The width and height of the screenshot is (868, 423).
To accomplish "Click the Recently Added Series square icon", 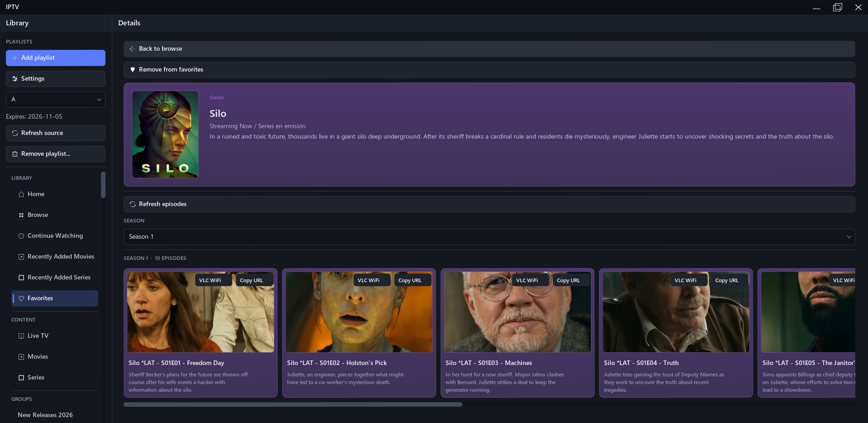I will (21, 278).
